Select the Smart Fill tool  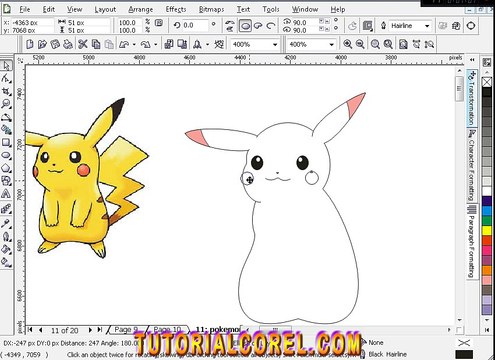(6, 130)
